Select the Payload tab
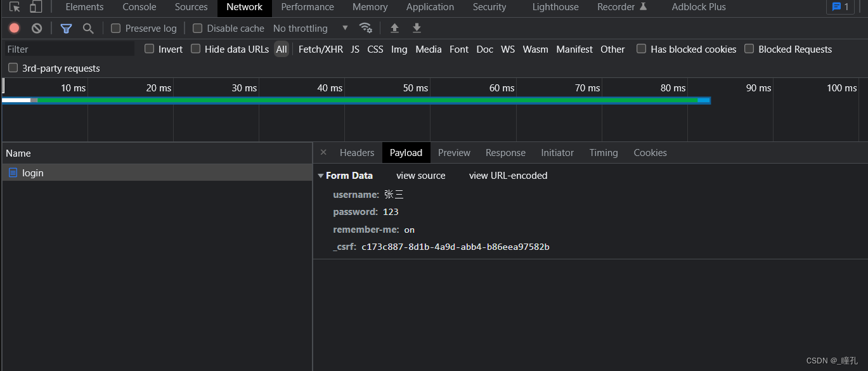This screenshot has width=868, height=371. tap(406, 152)
